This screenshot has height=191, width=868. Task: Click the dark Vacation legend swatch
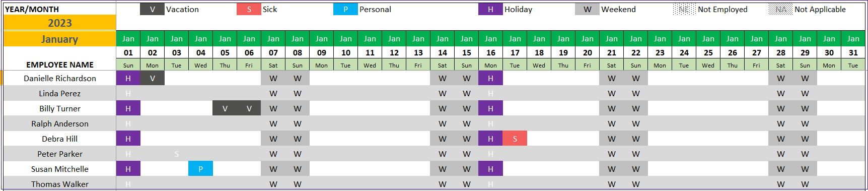tap(152, 9)
